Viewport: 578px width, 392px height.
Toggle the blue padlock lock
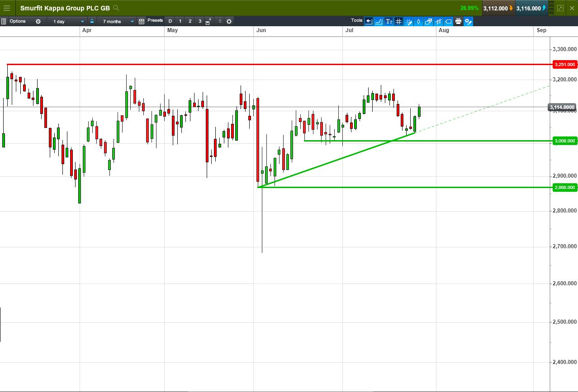click(x=92, y=21)
